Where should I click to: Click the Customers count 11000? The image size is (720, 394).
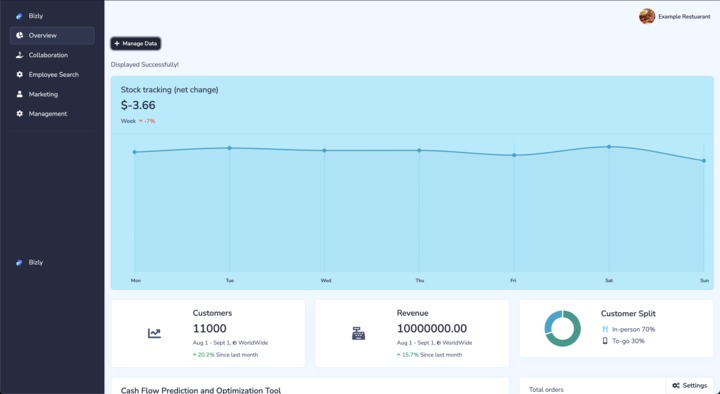pos(209,329)
